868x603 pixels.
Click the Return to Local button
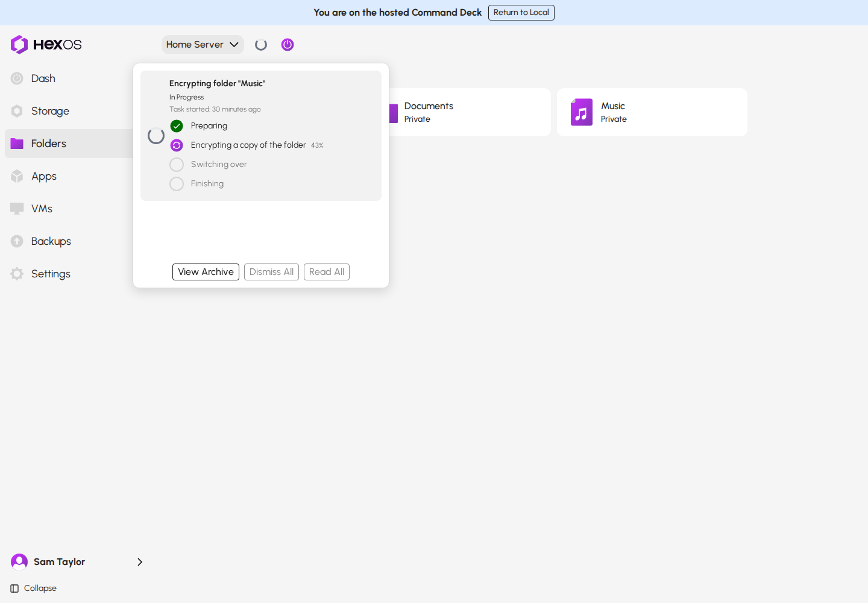[521, 13]
